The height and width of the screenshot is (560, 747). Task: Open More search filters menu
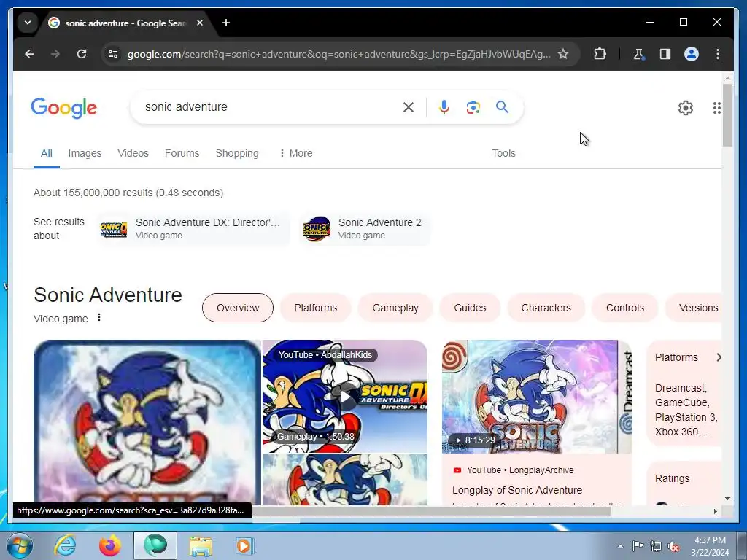coord(296,153)
